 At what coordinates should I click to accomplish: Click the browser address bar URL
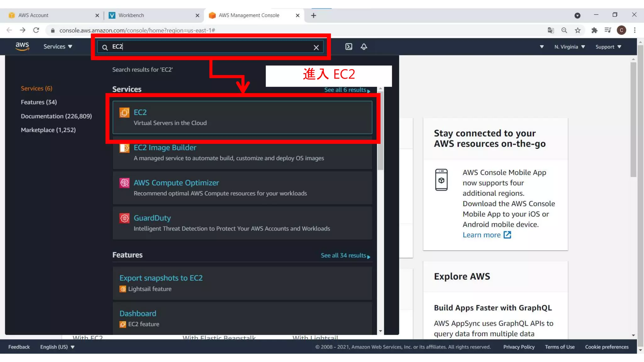point(137,30)
